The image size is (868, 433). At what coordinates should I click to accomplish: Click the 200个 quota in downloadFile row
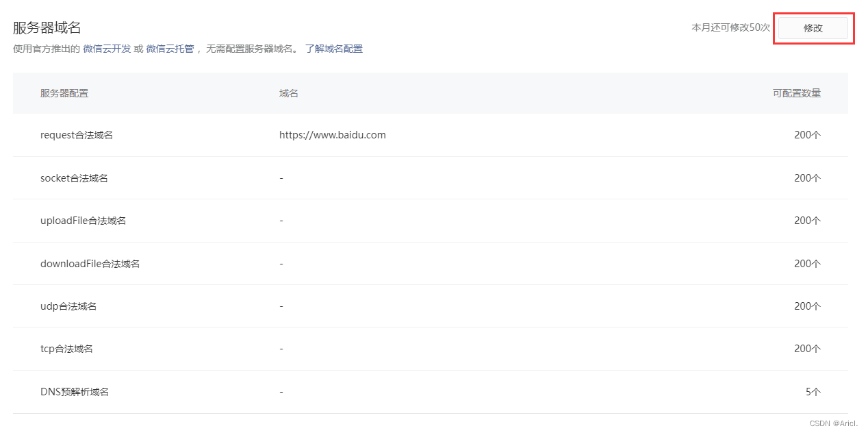click(x=808, y=264)
